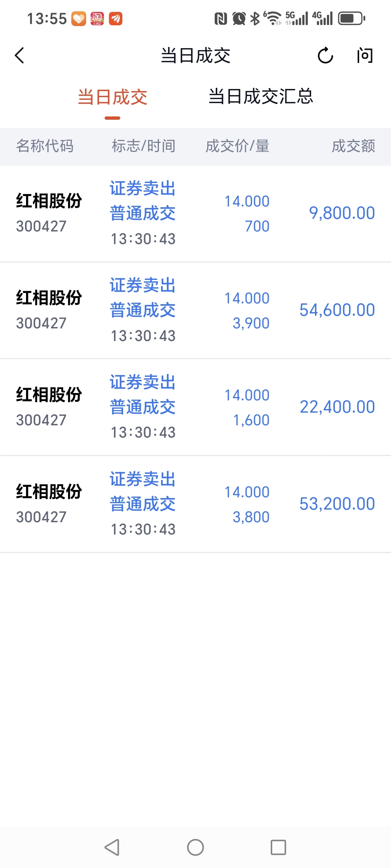Open trade row with amount 53,200.00
This screenshot has height=868, width=391.
pyautogui.click(x=195, y=504)
